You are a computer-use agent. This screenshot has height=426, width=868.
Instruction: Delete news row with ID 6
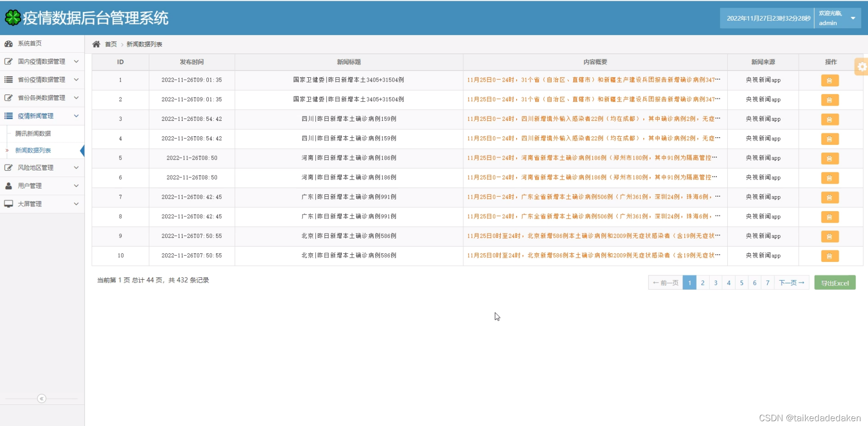830,178
